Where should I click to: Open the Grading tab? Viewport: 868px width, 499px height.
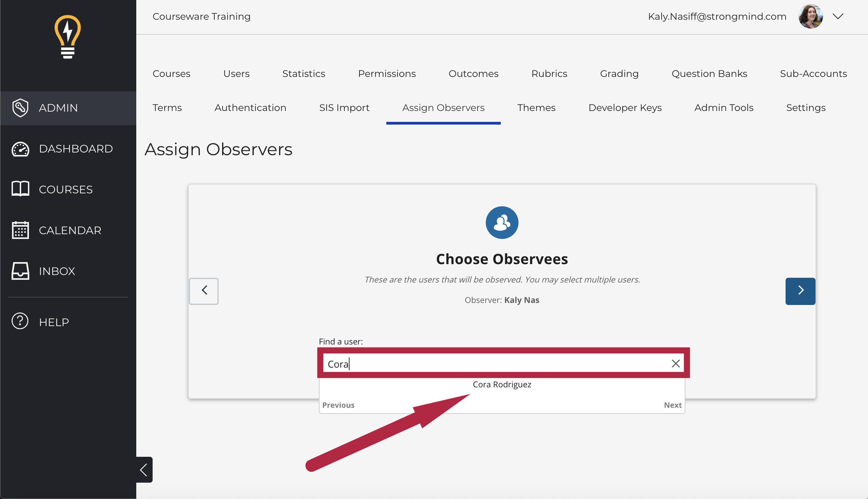coord(619,73)
